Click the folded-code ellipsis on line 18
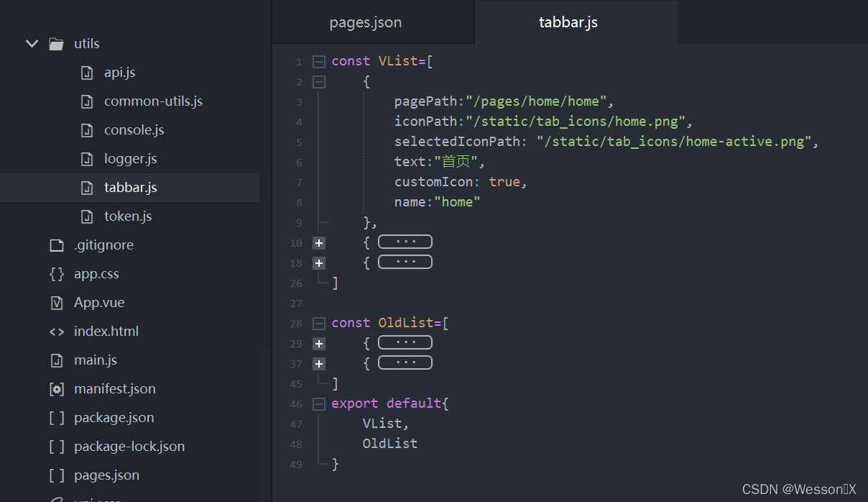The image size is (868, 502). click(x=405, y=262)
